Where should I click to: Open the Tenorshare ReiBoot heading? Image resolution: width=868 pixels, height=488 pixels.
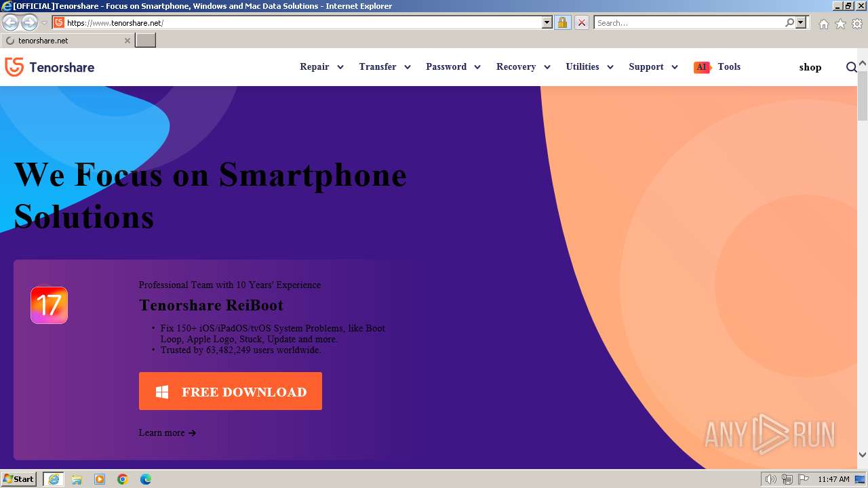point(211,305)
